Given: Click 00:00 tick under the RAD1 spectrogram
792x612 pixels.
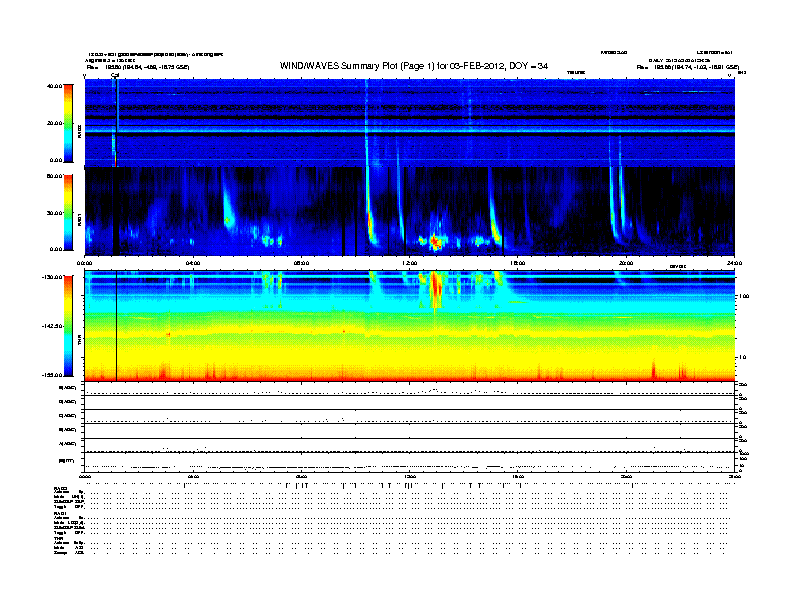Looking at the screenshot, I should [x=84, y=263].
